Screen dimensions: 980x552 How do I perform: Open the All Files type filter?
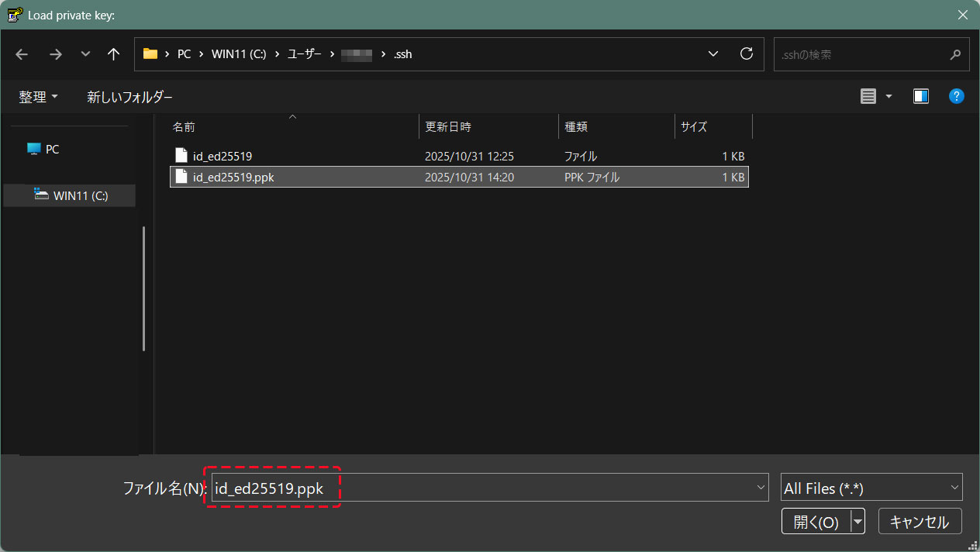coord(871,488)
